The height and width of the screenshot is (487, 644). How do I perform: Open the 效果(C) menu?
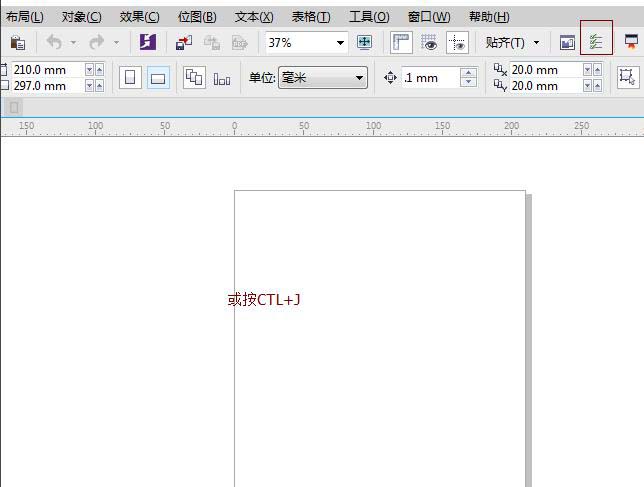pos(140,17)
